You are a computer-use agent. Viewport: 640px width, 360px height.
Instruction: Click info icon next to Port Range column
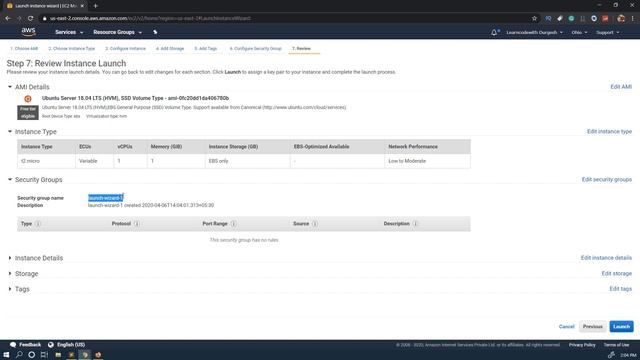tap(233, 224)
